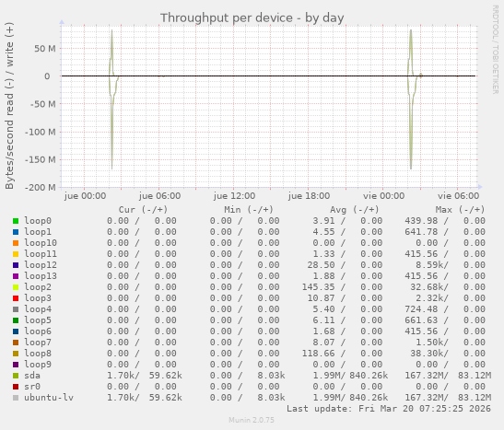Click the '50 M' y-axis label
Viewport: 504px width, 430px height.
click(x=45, y=49)
